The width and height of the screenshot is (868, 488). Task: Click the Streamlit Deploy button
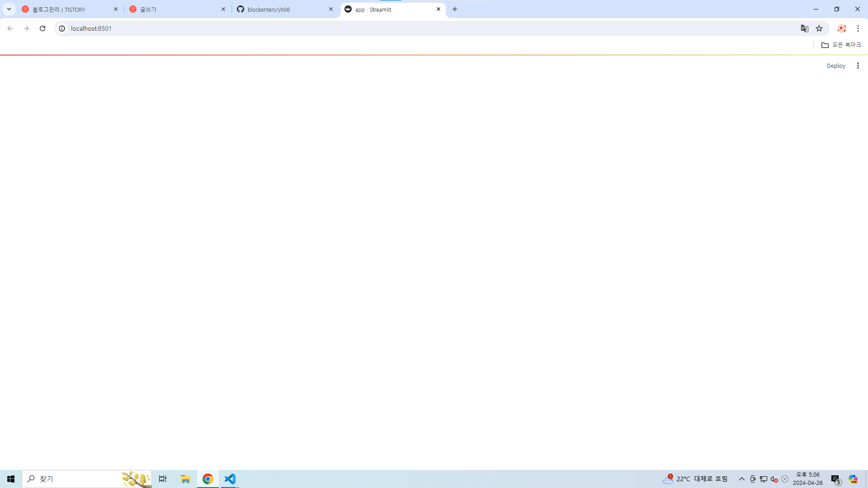tap(835, 66)
